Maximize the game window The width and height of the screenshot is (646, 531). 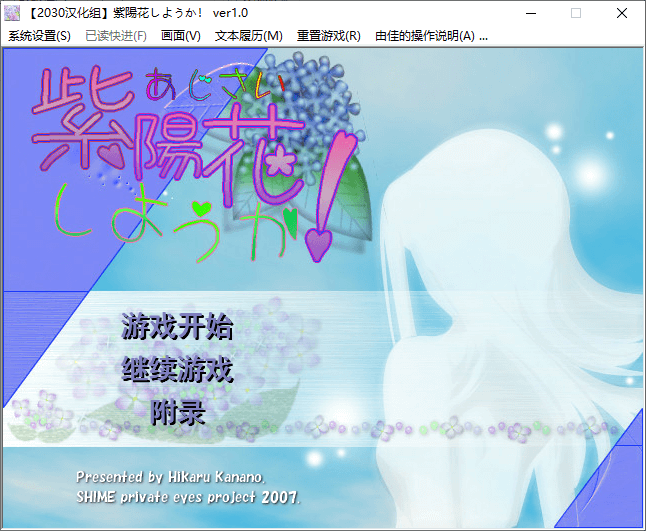pos(575,12)
